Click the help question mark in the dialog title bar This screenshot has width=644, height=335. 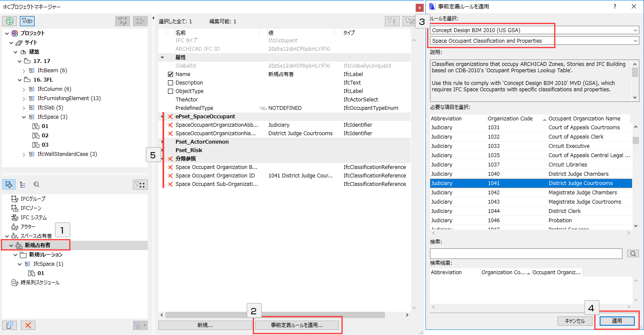[x=615, y=6]
